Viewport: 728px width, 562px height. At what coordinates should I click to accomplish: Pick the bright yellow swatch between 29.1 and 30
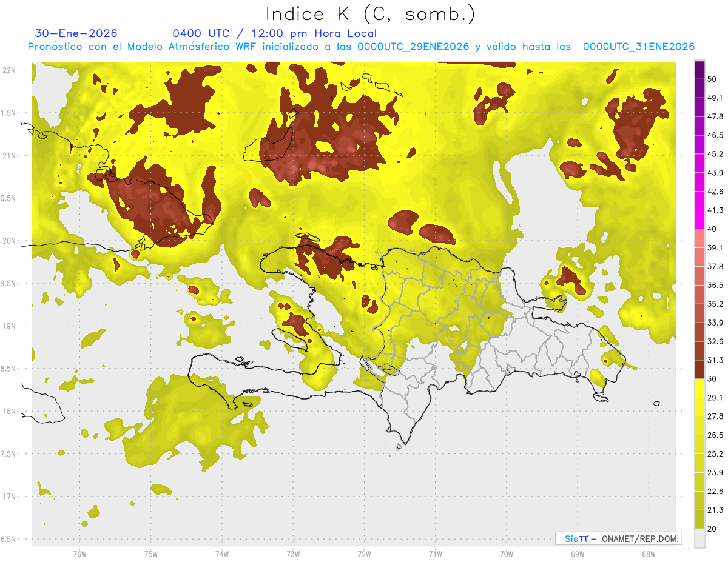[699, 389]
